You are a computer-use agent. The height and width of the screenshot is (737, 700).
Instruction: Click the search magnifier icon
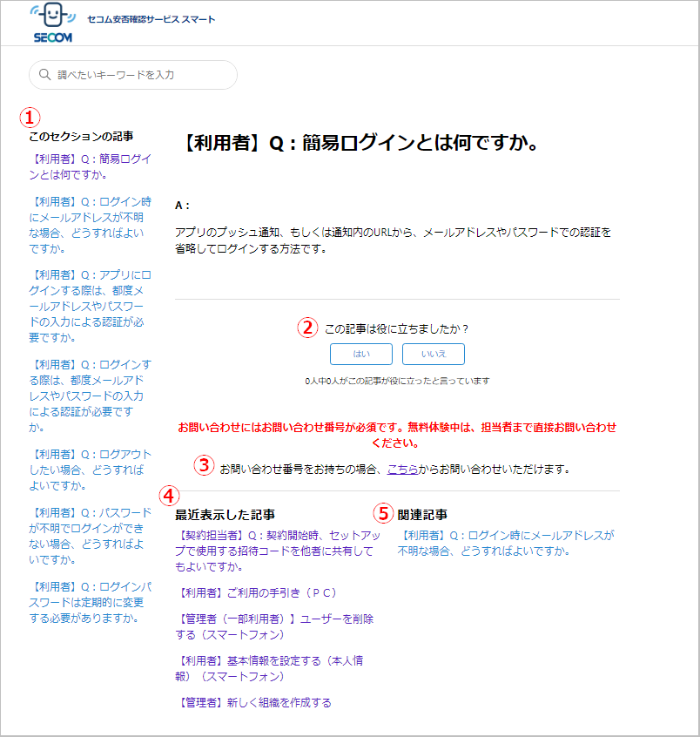[x=44, y=75]
